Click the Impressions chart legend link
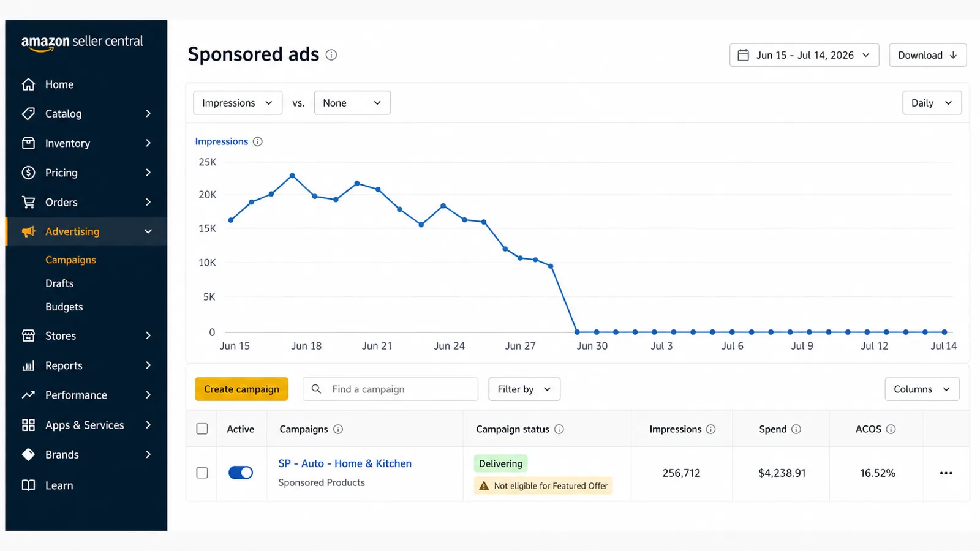980x551 pixels. (221, 141)
